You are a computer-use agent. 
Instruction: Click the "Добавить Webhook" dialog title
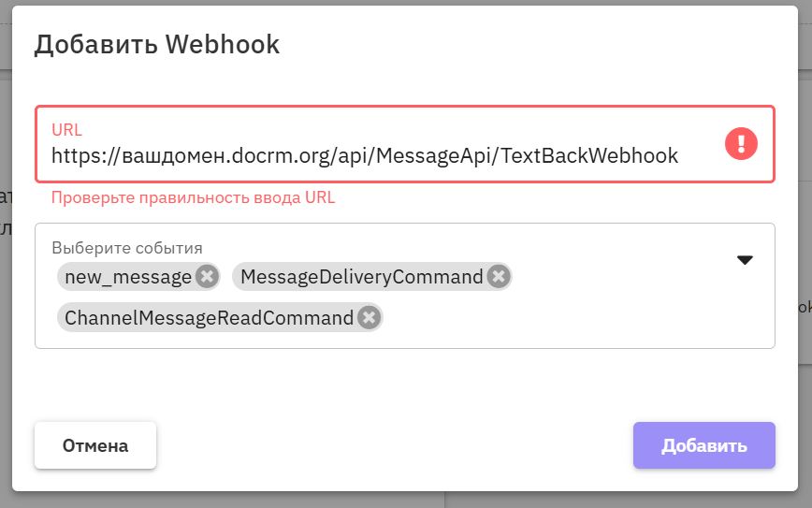point(157,45)
